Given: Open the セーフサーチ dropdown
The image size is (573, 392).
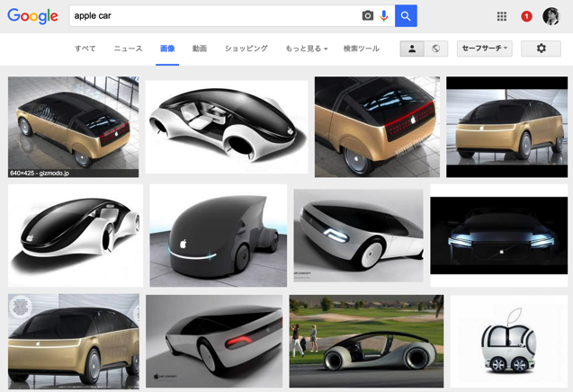Looking at the screenshot, I should pyautogui.click(x=485, y=49).
